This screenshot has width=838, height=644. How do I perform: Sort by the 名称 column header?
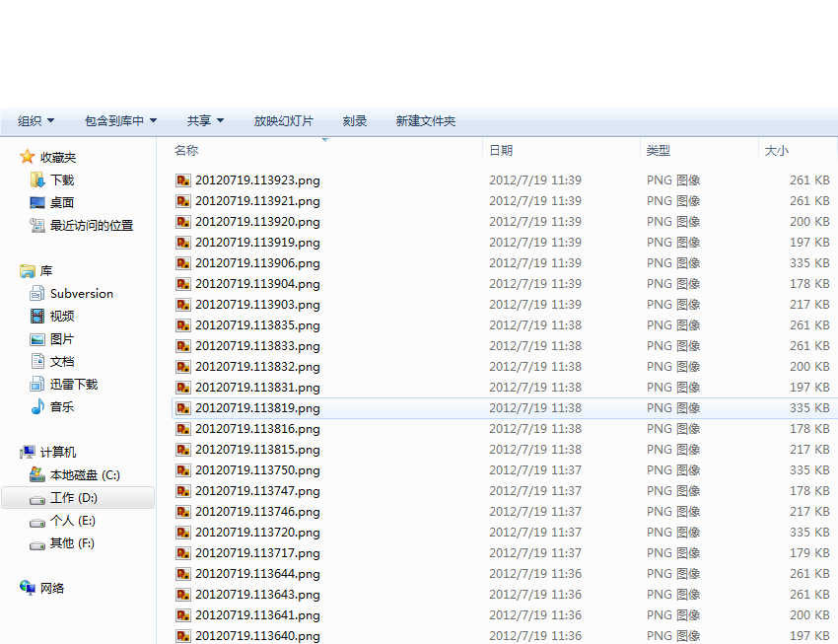tap(186, 151)
